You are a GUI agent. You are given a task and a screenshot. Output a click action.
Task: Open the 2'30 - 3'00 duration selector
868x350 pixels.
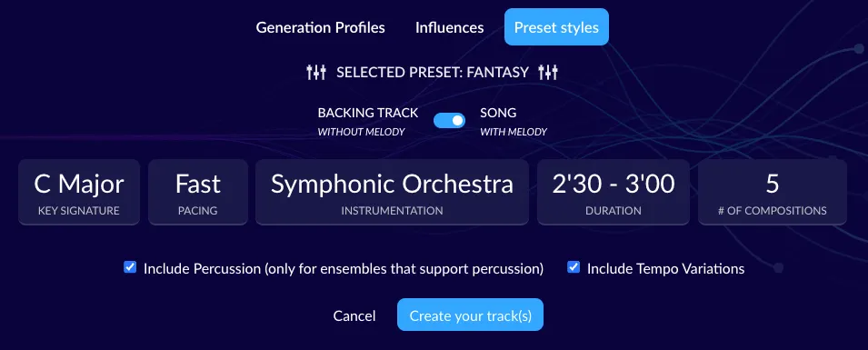tap(614, 192)
